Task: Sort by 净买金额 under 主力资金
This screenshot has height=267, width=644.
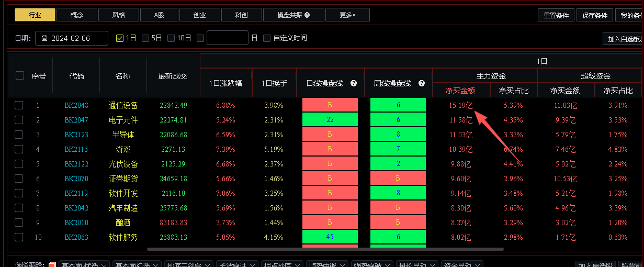Action: [x=460, y=91]
